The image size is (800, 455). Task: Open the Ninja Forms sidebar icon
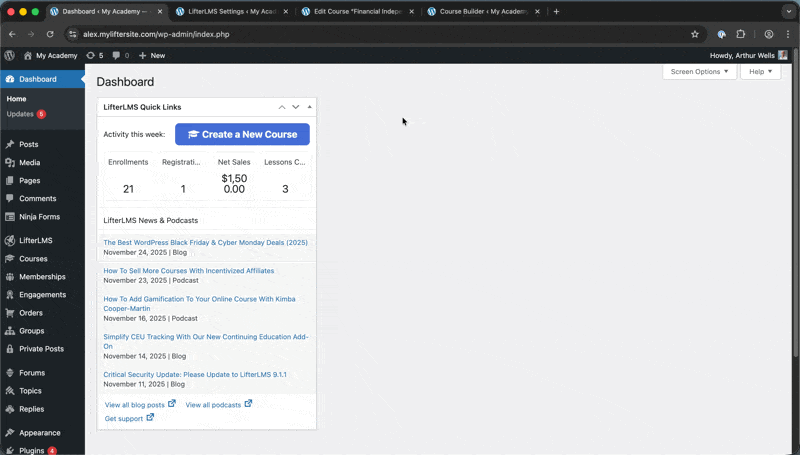(10, 217)
